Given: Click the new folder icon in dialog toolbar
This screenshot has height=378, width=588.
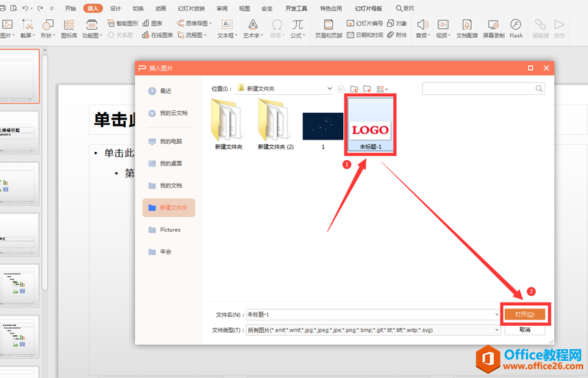Looking at the screenshot, I should coord(367,89).
